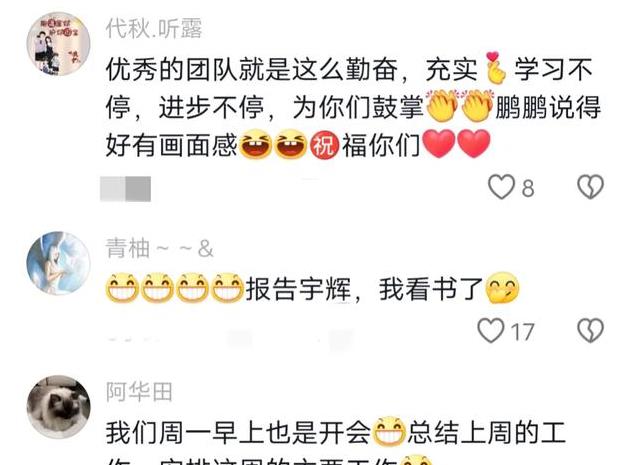
Task: Like the comment by 代秋.听露
Action: pos(502,187)
